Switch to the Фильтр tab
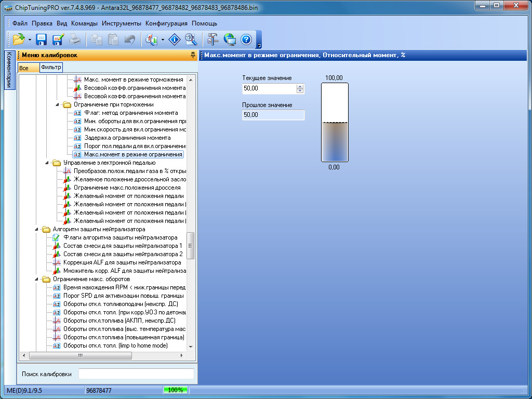Screen dimensions: 532x399 click(x=51, y=68)
